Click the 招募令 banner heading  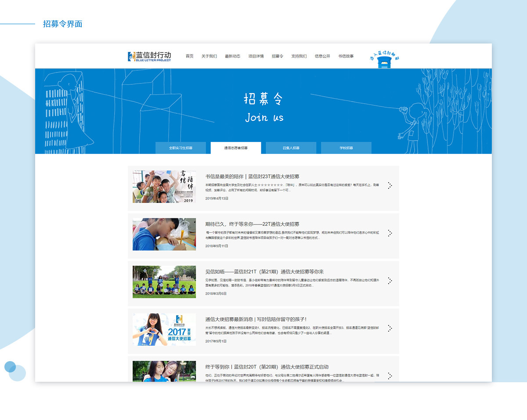(x=263, y=99)
